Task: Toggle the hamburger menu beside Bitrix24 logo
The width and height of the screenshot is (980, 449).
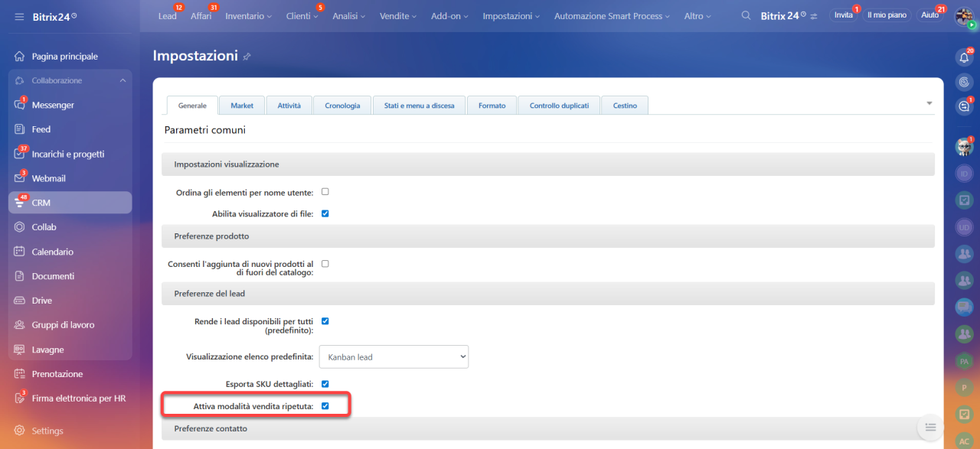Action: [19, 16]
